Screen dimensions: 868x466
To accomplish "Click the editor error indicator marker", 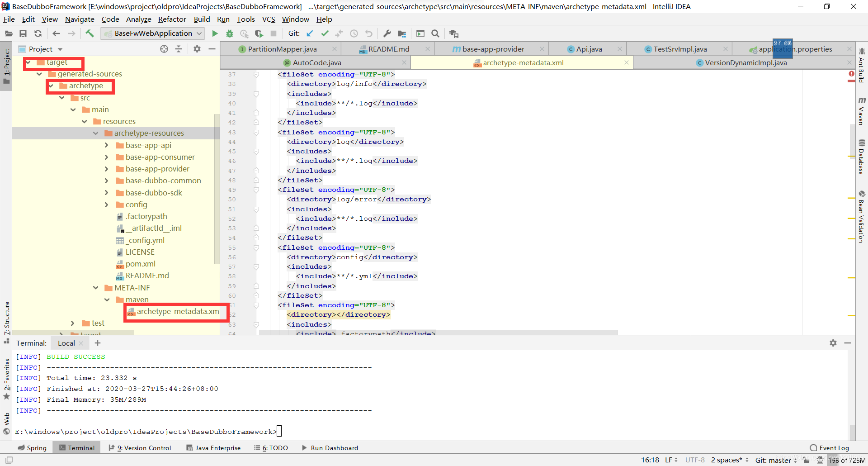I will (851, 74).
